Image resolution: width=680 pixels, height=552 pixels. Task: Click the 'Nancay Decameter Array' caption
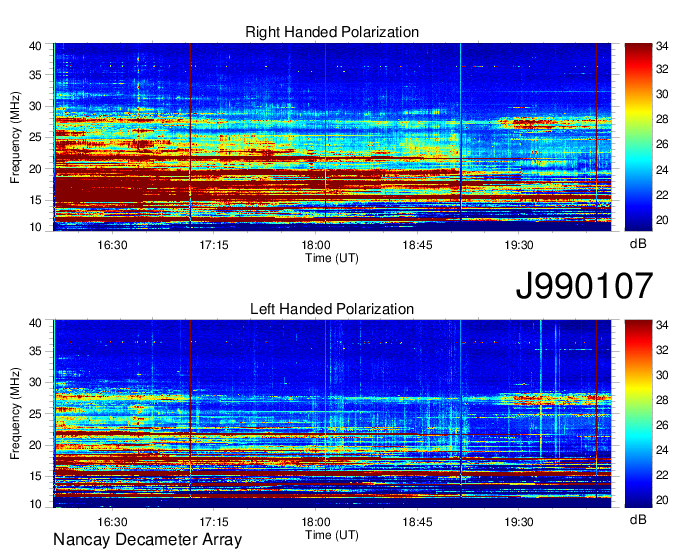[x=147, y=539]
